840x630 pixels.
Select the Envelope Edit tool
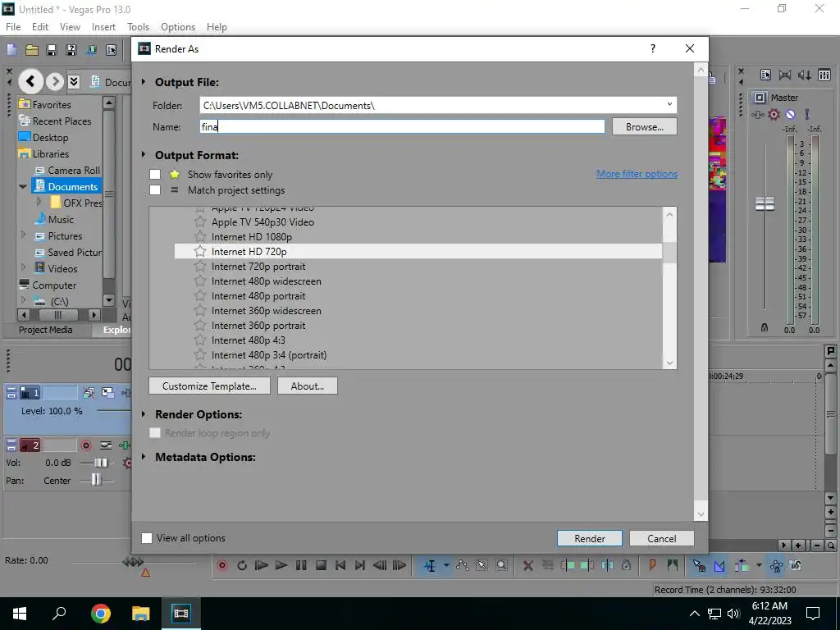tap(463, 565)
